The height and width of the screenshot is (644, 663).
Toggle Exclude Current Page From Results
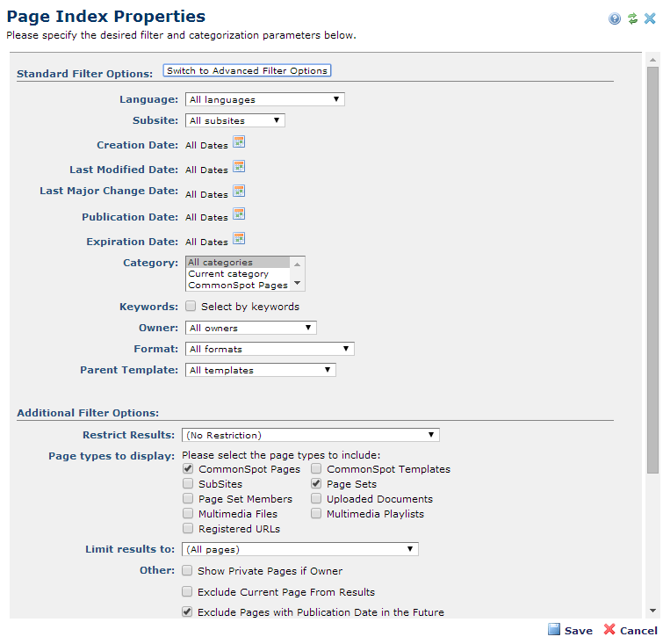click(188, 592)
